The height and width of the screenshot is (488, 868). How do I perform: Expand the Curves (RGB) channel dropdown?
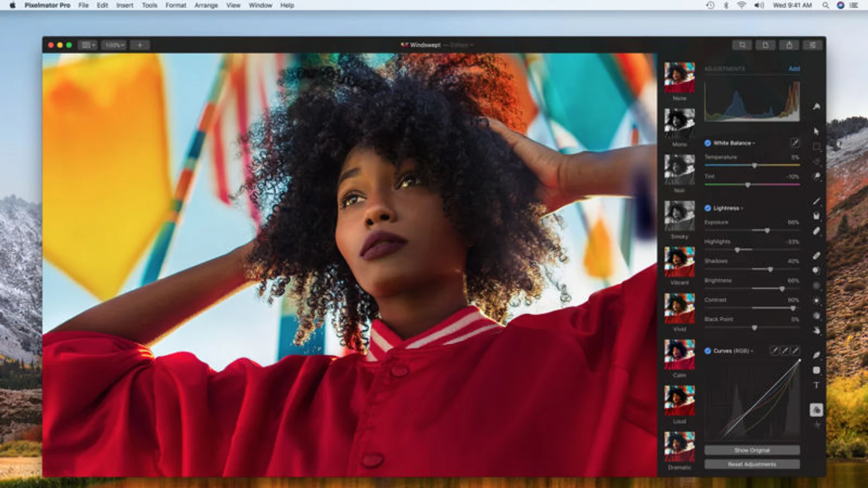pos(751,351)
